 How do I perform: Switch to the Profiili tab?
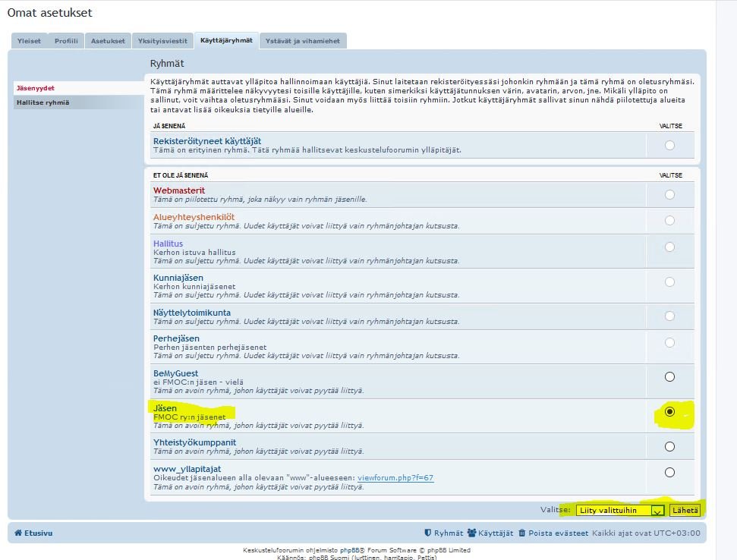click(66, 41)
